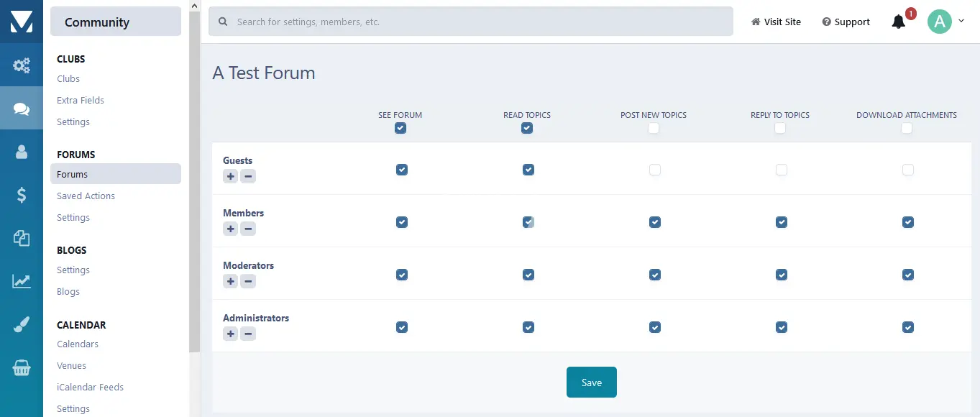Open the admin account avatar dropdown
The image size is (980, 417).
945,22
